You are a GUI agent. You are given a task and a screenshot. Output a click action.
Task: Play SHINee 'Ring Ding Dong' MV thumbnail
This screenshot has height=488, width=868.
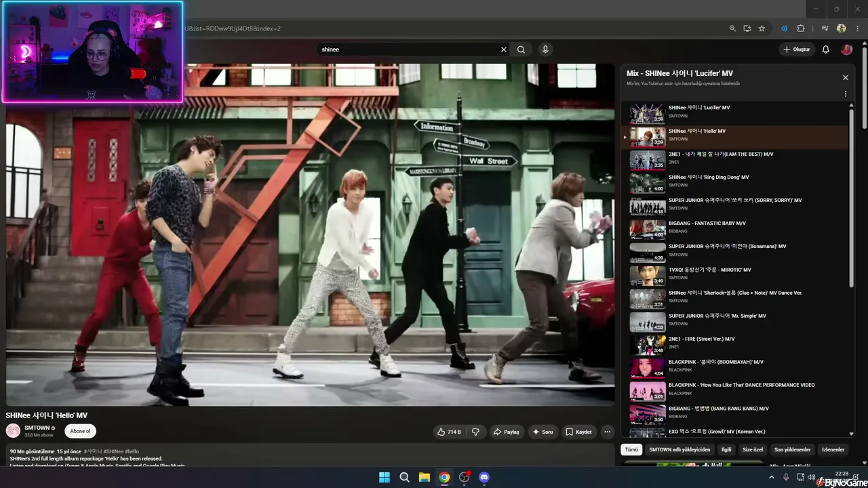[647, 183]
